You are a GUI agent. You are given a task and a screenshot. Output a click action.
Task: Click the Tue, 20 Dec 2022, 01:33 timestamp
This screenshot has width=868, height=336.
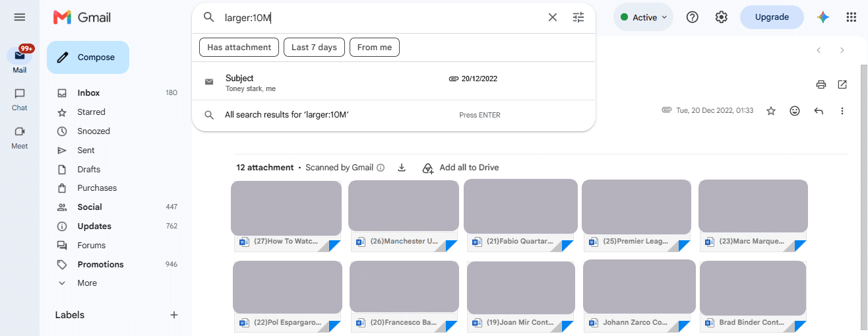pyautogui.click(x=714, y=111)
